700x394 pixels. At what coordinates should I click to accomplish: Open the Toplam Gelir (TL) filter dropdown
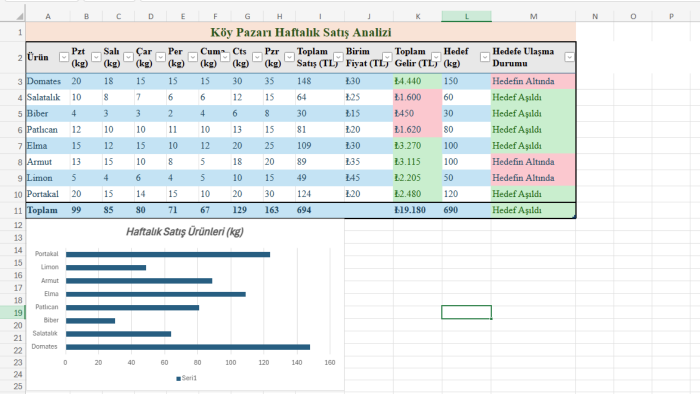pos(436,57)
